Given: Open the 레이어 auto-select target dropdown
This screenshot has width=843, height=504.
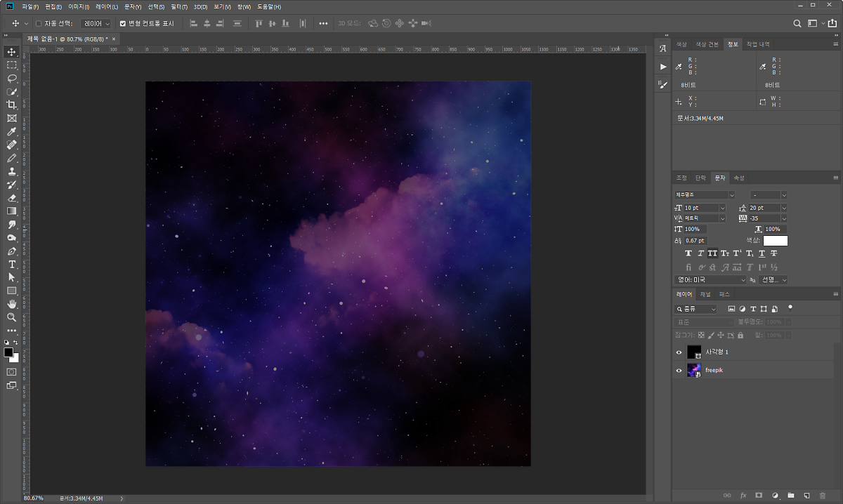Looking at the screenshot, I should pyautogui.click(x=96, y=23).
